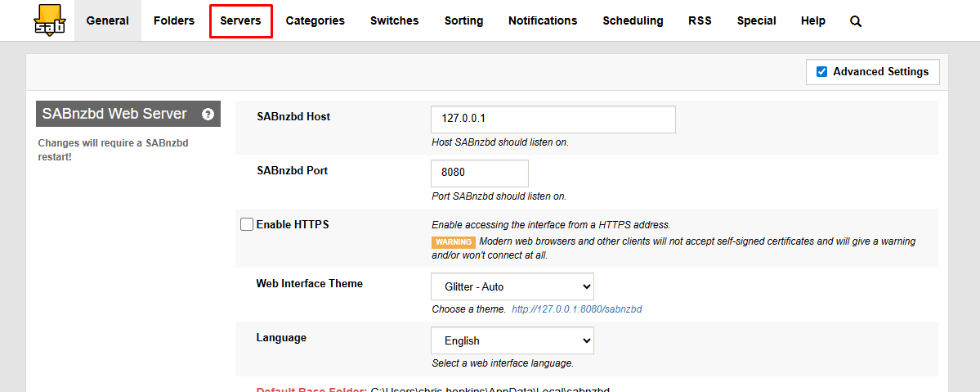Select the Switches tab
Image resolution: width=980 pixels, height=392 pixels.
coord(394,21)
